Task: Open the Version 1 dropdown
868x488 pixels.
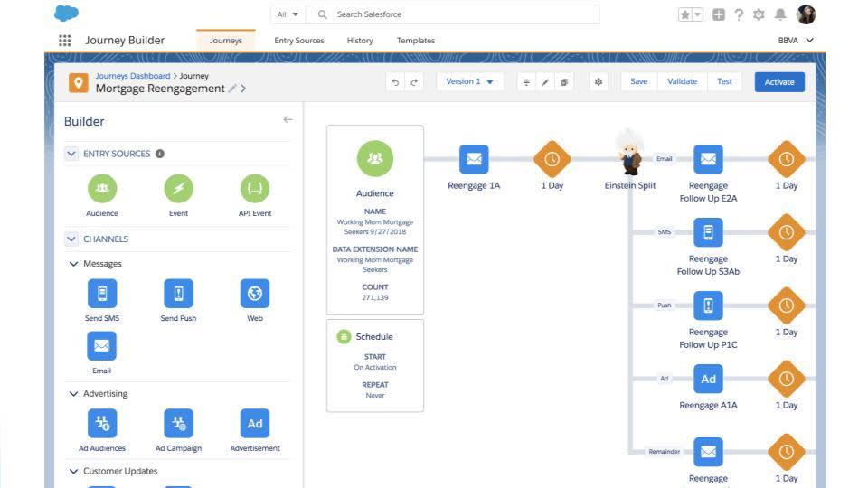Action: pyautogui.click(x=469, y=81)
